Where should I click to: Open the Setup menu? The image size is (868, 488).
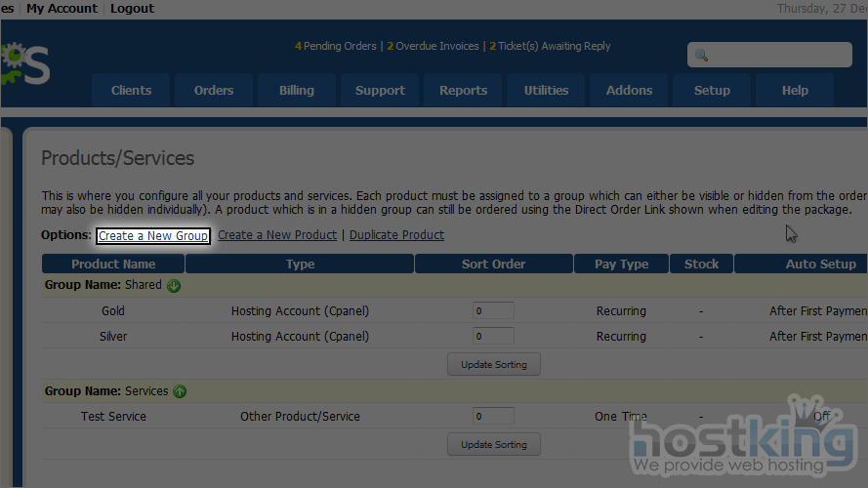[x=712, y=90]
